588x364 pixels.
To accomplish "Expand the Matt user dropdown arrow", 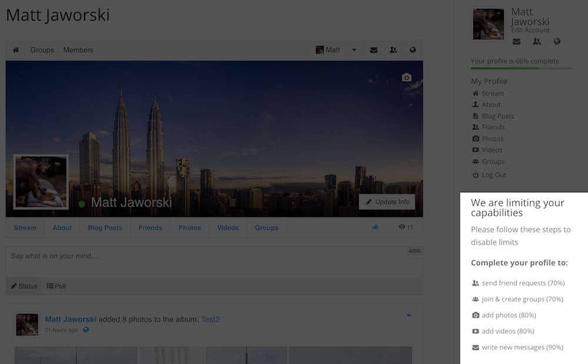I will click(x=354, y=50).
